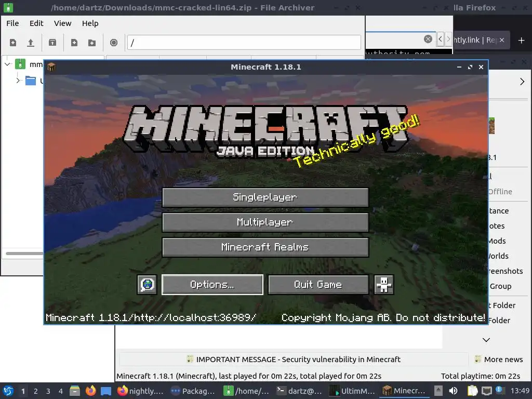Click right chevron in launcher side panel
The width and height of the screenshot is (532, 399).
click(522, 82)
